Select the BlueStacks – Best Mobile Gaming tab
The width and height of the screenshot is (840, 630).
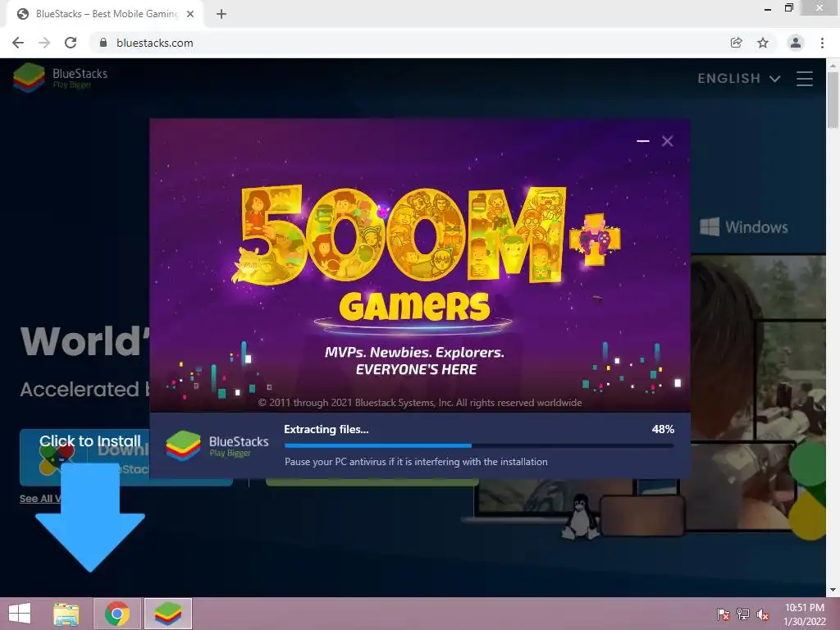(x=105, y=14)
